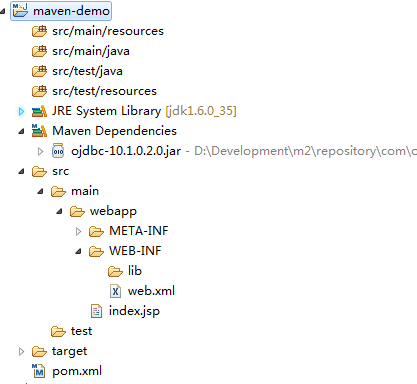
Task: Select JRE System Library label text
Action: [107, 111]
